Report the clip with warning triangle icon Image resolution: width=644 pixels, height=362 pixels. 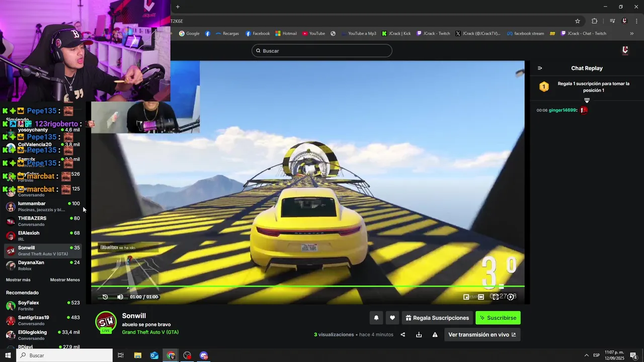435,334
